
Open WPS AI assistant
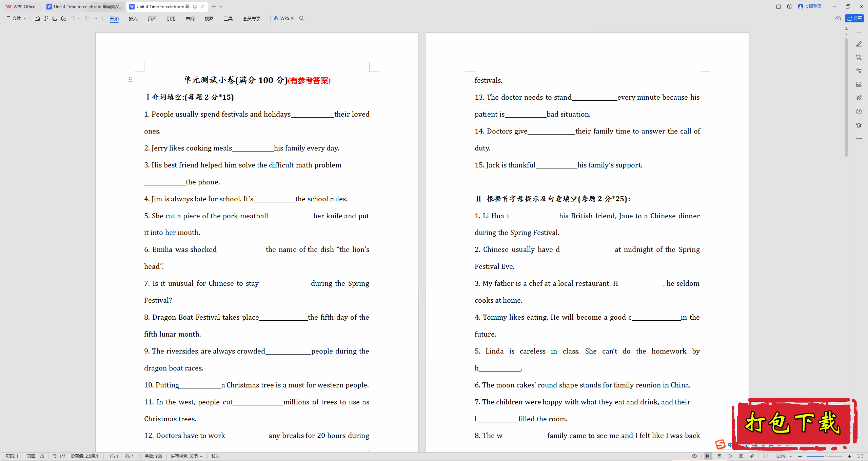[x=284, y=18]
